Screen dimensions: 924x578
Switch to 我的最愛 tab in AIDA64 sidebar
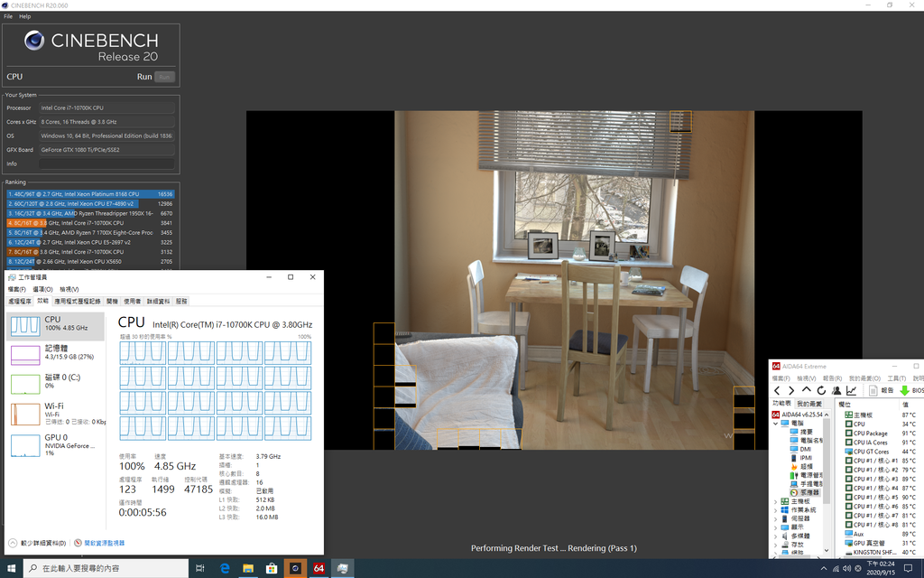pos(809,404)
